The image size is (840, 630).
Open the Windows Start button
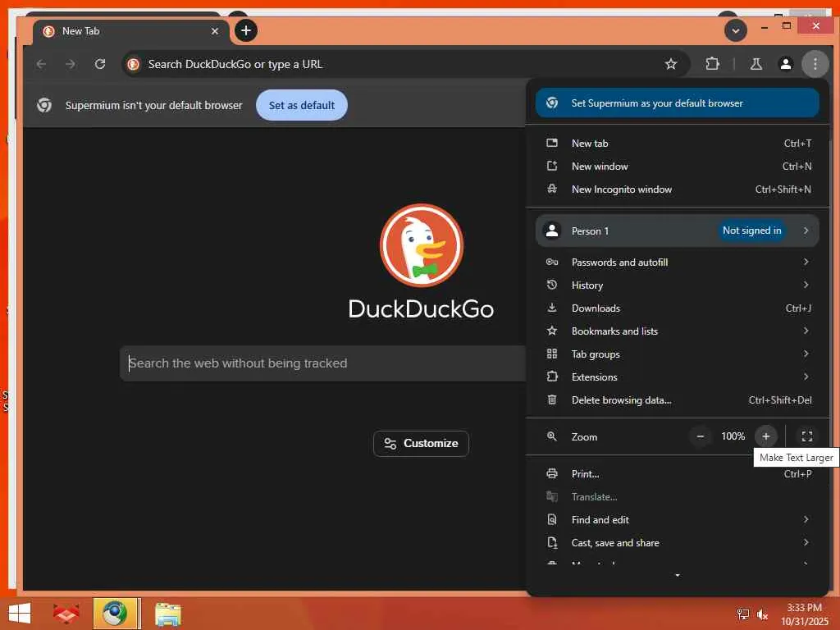(20, 614)
